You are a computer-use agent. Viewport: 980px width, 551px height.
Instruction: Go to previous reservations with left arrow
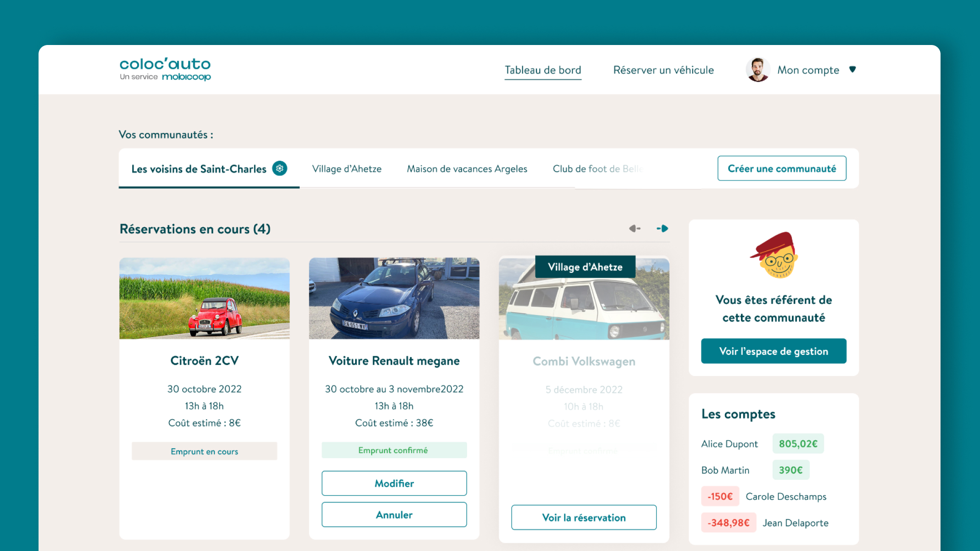click(635, 229)
